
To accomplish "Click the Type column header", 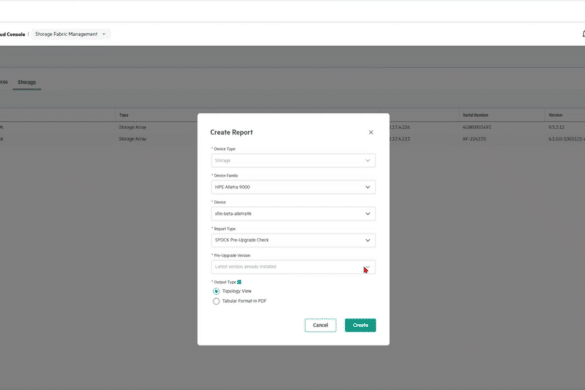I will coord(123,115).
